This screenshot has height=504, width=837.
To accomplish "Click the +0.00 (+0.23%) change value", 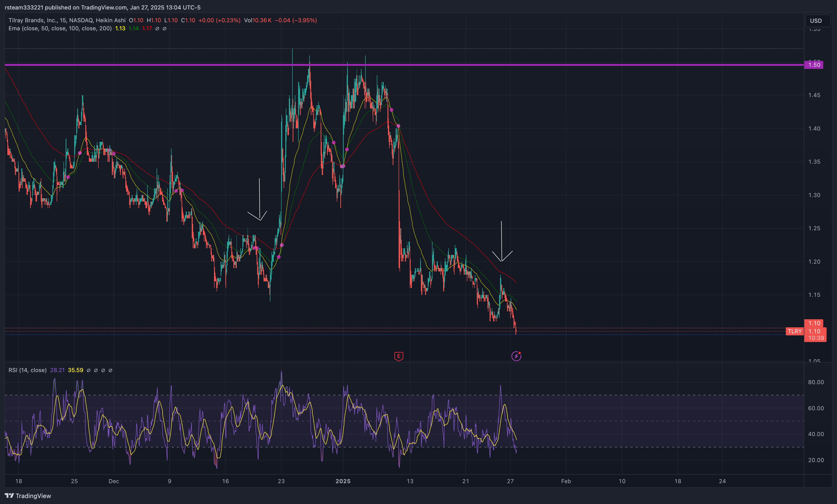I will (x=219, y=20).
